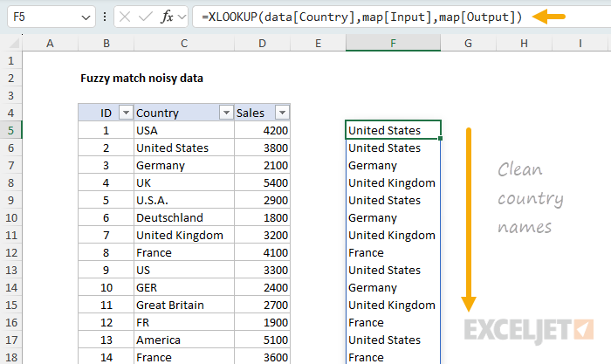Select the 'USA' country cell
Viewport: 611px width, 364px height.
(x=184, y=130)
